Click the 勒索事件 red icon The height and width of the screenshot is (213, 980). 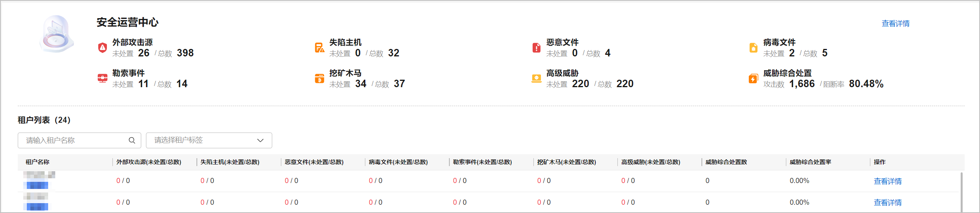pos(103,78)
